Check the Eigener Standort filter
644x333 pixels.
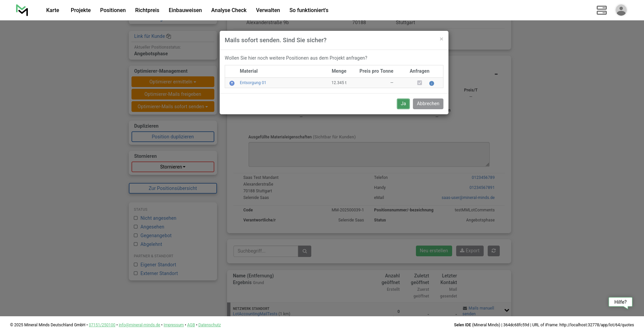136,265
